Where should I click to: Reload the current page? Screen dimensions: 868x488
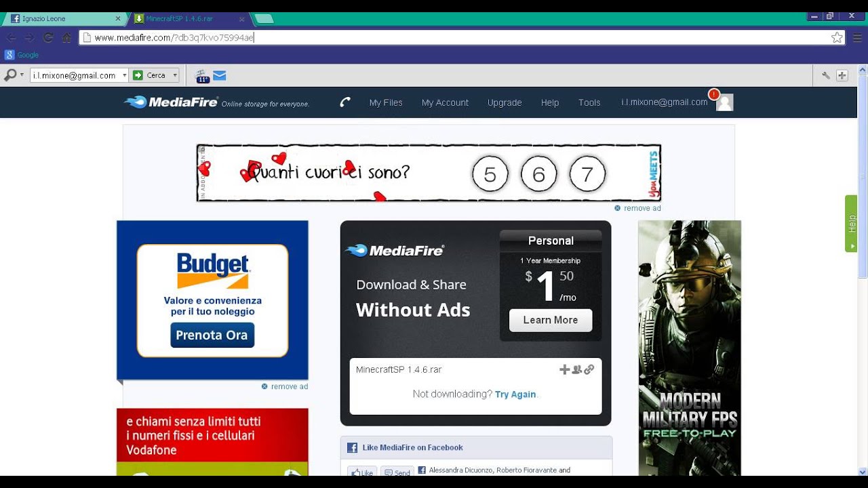[x=48, y=38]
